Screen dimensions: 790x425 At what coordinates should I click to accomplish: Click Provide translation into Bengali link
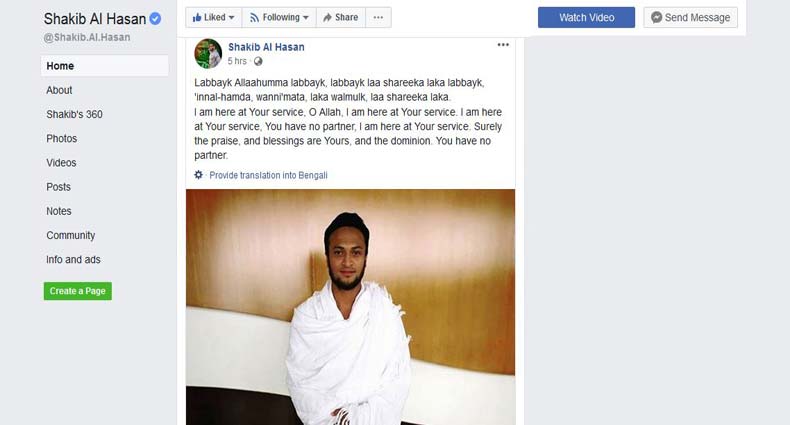(x=269, y=175)
